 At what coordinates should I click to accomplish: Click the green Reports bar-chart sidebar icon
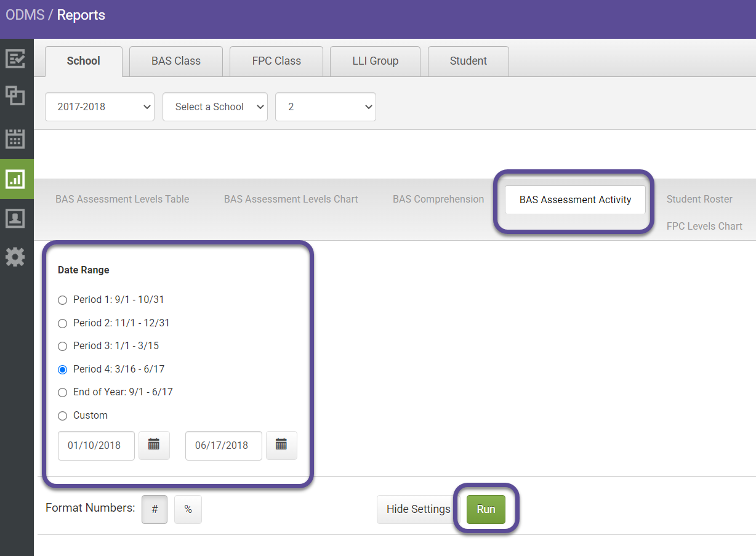pos(17,179)
